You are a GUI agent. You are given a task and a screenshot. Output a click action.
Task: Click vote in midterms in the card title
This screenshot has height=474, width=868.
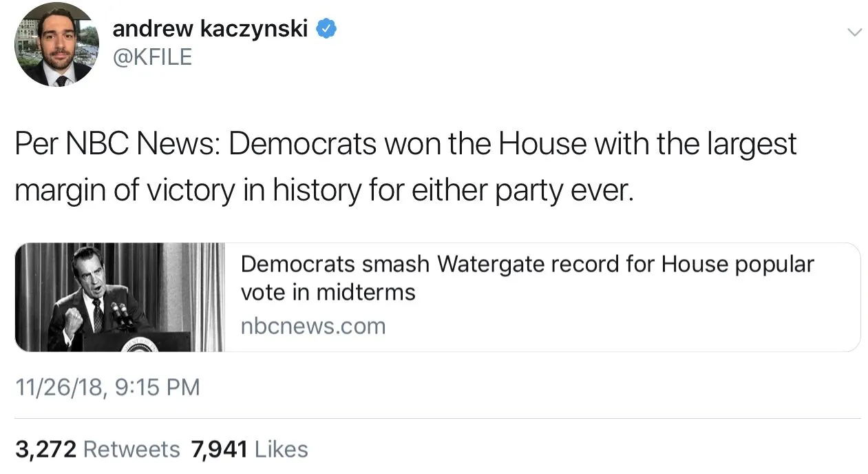(328, 293)
